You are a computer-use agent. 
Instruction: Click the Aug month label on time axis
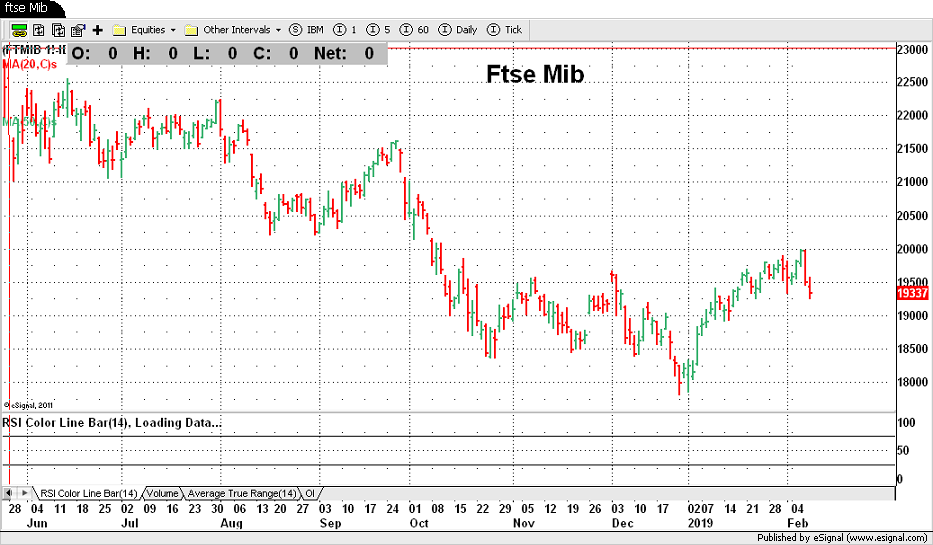pos(231,523)
